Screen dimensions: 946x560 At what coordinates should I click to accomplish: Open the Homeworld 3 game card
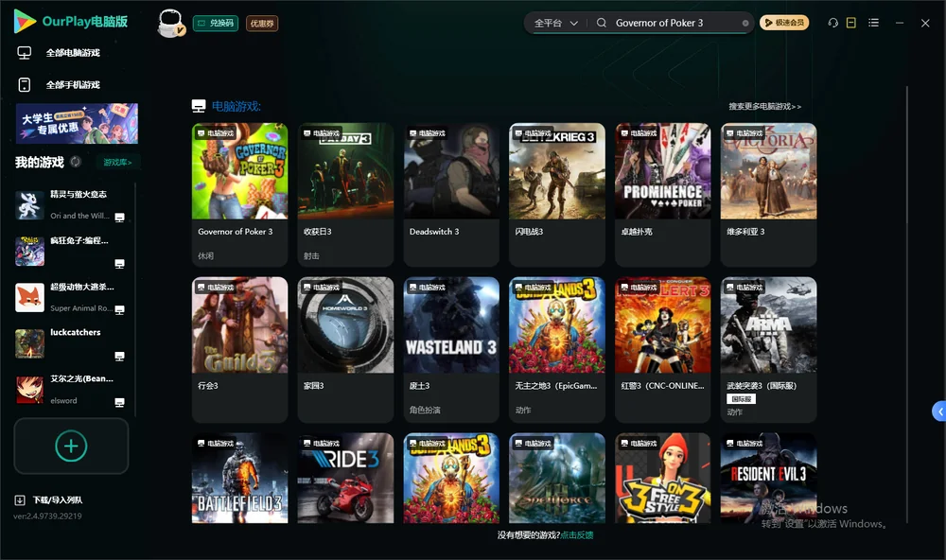pos(345,349)
